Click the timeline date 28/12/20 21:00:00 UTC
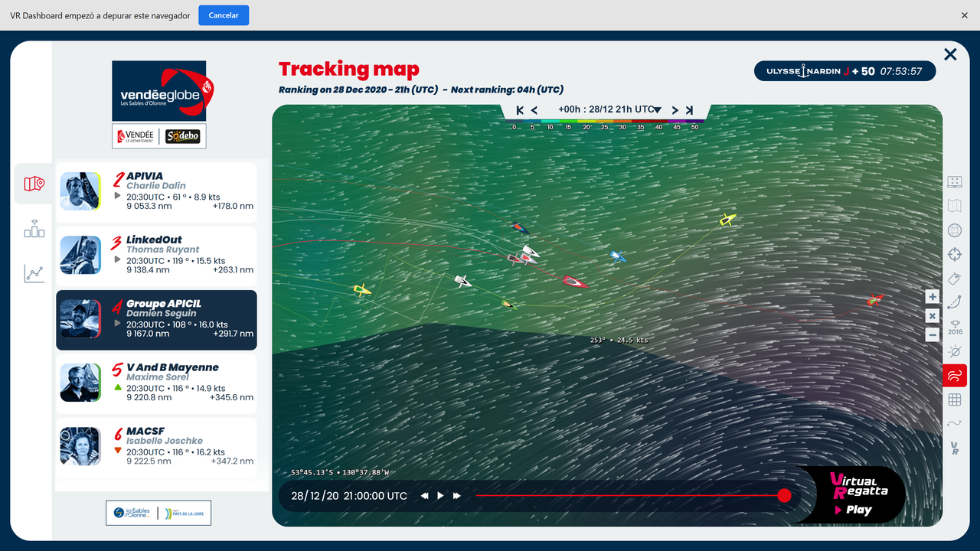 (x=349, y=496)
